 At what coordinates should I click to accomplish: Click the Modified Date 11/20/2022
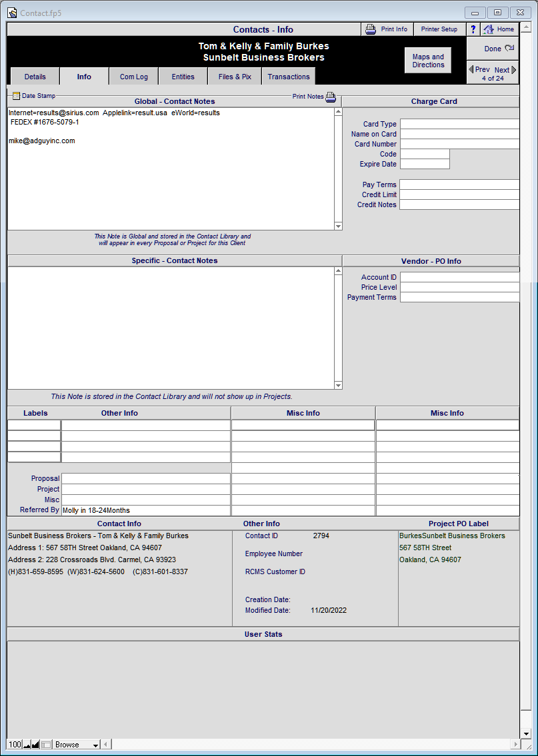329,610
